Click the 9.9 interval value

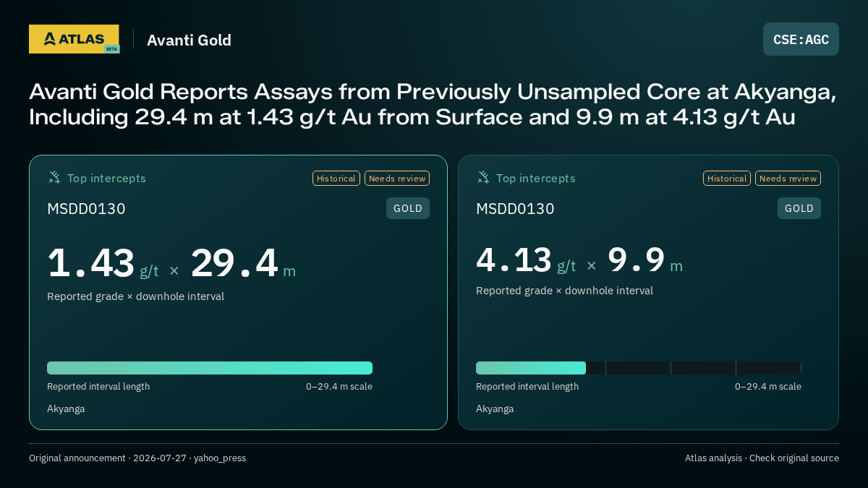click(637, 260)
